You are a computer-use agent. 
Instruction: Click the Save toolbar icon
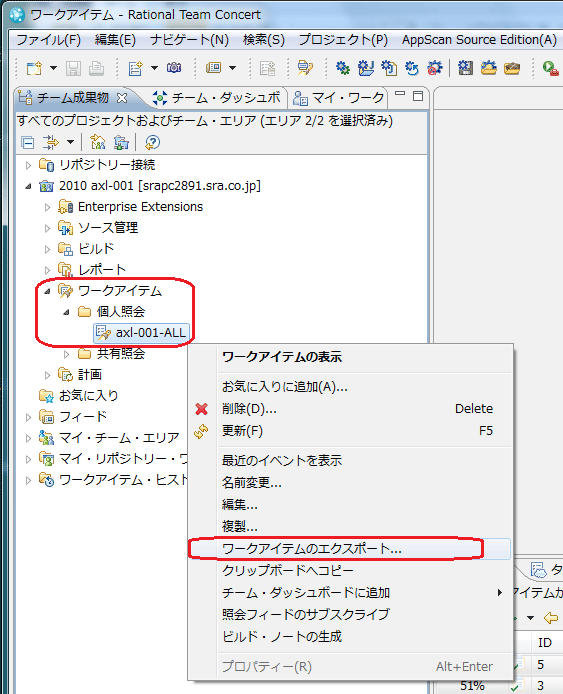tap(73, 68)
